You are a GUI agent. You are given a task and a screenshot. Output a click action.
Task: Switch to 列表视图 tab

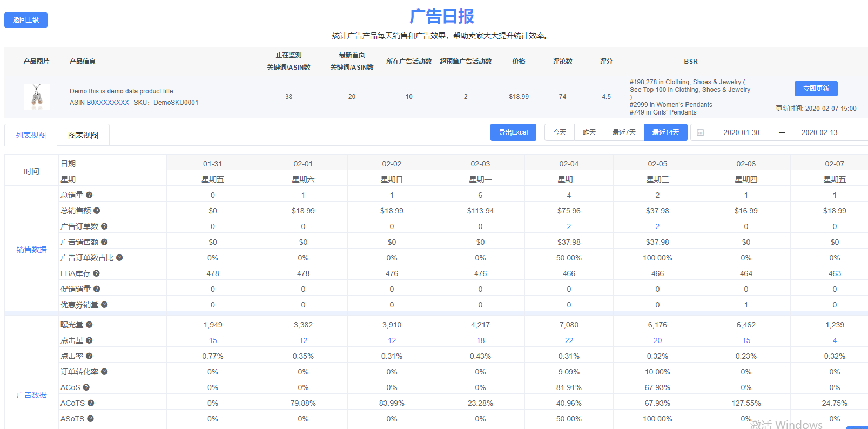click(x=31, y=135)
